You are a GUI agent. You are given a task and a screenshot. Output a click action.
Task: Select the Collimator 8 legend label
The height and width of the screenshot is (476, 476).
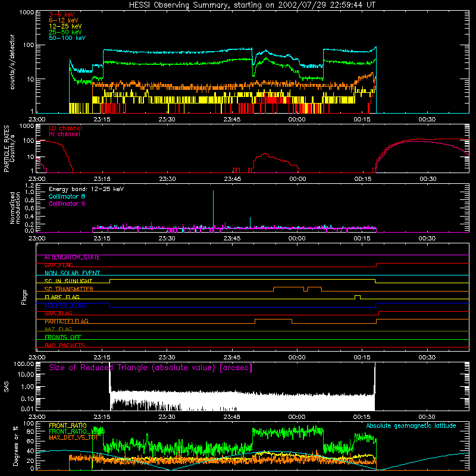click(67, 196)
